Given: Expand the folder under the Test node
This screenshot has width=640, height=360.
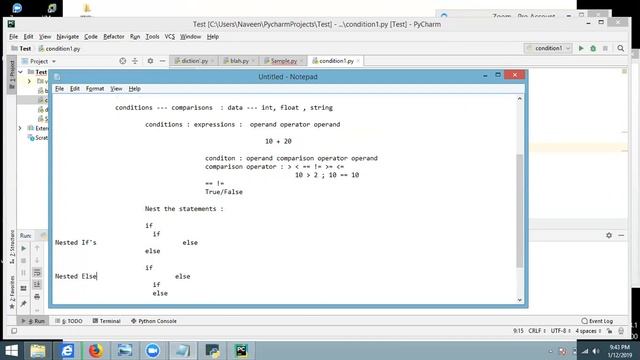Looking at the screenshot, I should (29, 81).
